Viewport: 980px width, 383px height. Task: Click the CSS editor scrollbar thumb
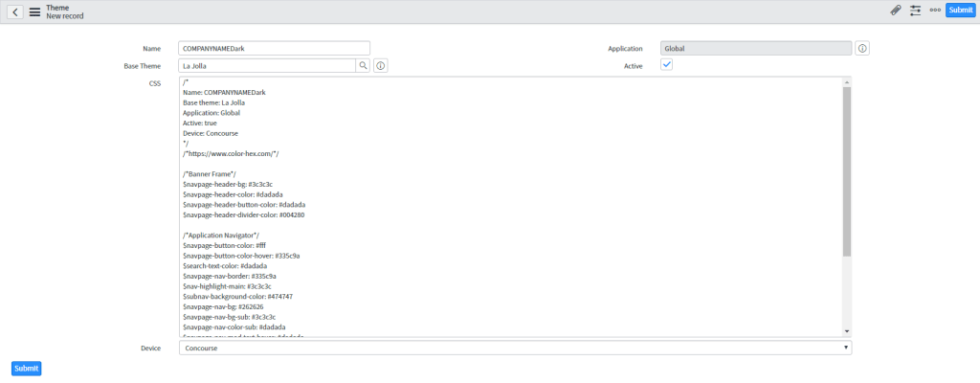click(x=847, y=172)
